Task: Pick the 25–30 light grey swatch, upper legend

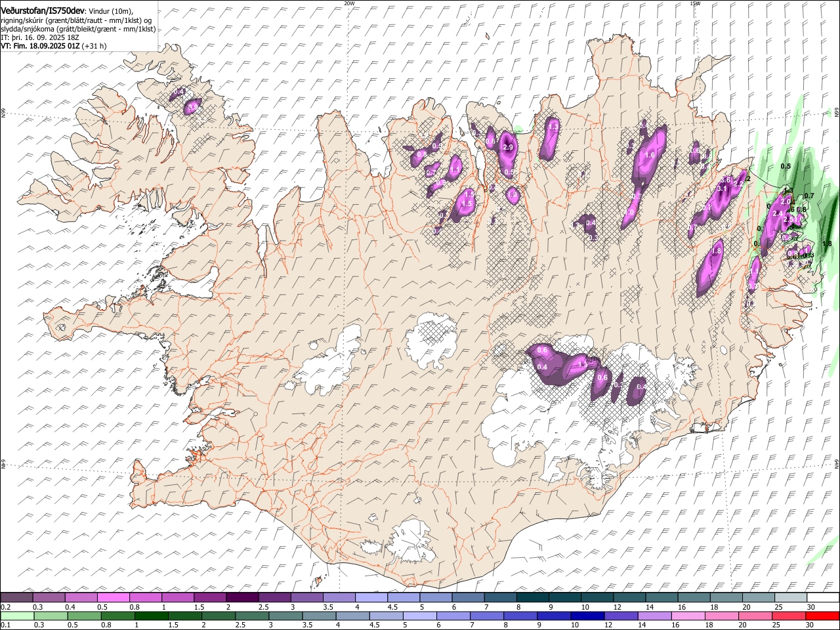Action: (789, 597)
